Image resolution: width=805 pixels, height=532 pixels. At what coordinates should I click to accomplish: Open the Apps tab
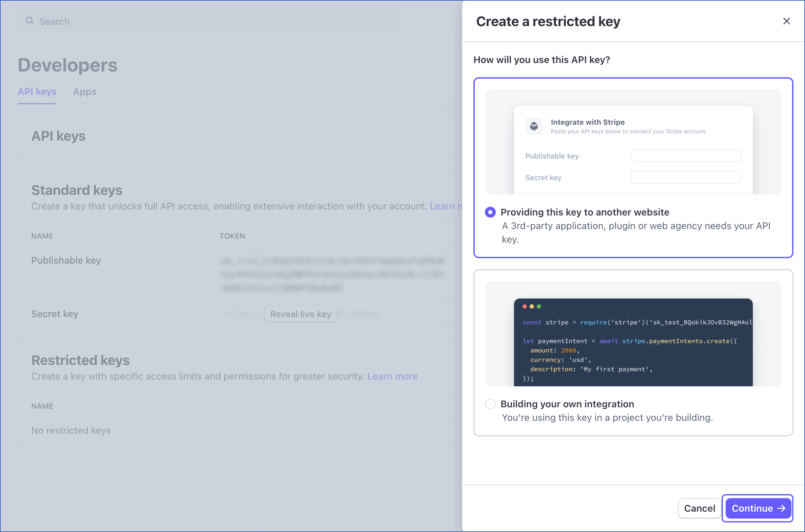pyautogui.click(x=84, y=91)
